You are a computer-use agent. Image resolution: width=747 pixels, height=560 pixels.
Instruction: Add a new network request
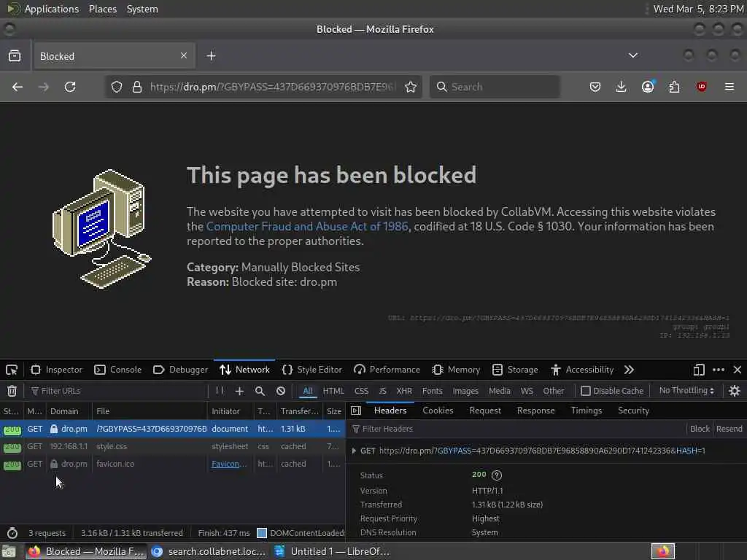(x=239, y=391)
